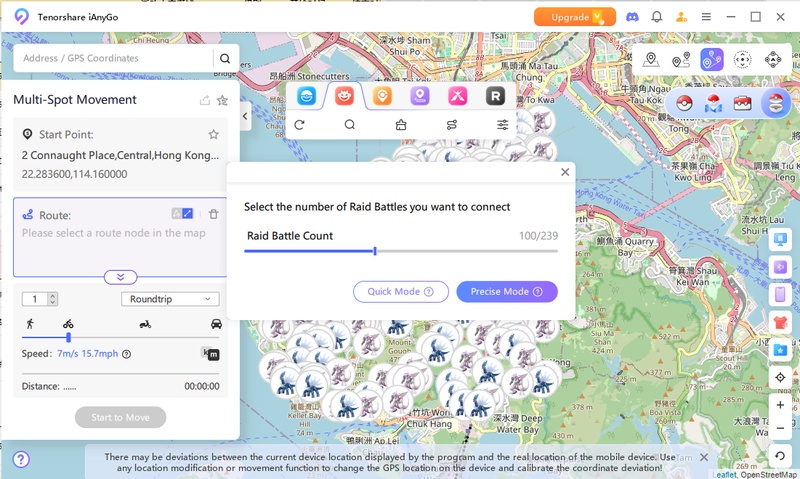Screen dimensions: 800x479
Task: Zoom out the map with minus
Action: point(780,428)
